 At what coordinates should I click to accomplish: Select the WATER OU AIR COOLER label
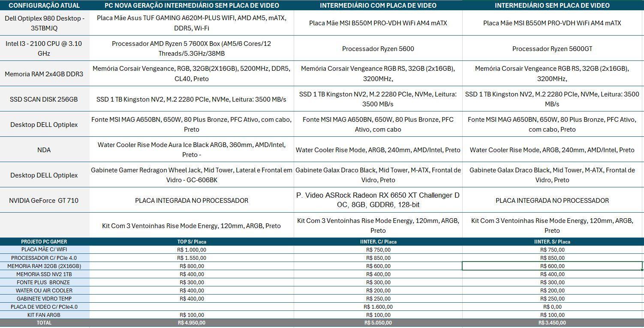click(45, 290)
